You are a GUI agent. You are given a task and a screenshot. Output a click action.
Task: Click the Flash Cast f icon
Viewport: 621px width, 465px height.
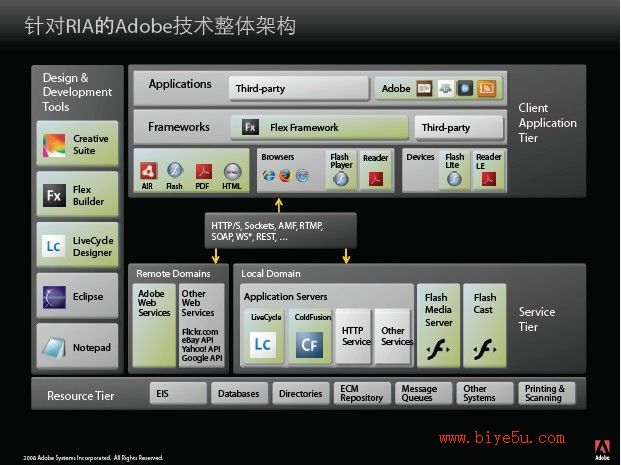pyautogui.click(x=484, y=349)
